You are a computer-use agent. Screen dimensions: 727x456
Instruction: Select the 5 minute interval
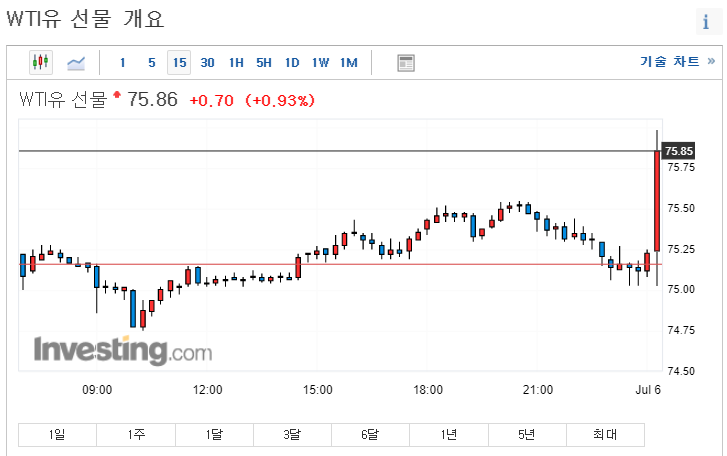point(152,63)
